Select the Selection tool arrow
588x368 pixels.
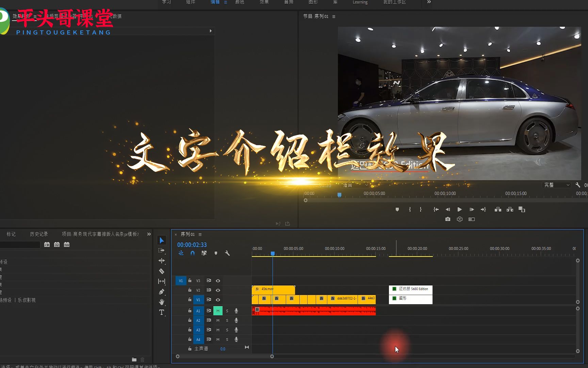click(162, 241)
